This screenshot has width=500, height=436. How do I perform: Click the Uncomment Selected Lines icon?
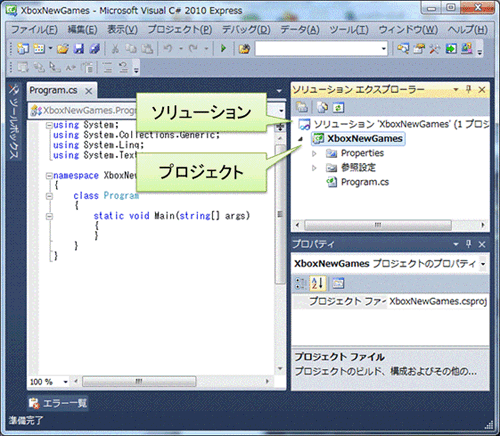point(123,68)
